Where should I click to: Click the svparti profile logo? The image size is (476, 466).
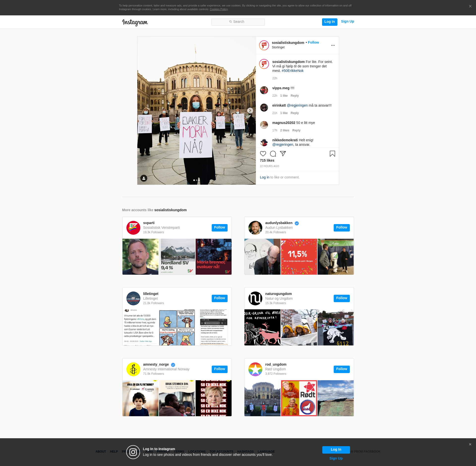click(133, 228)
